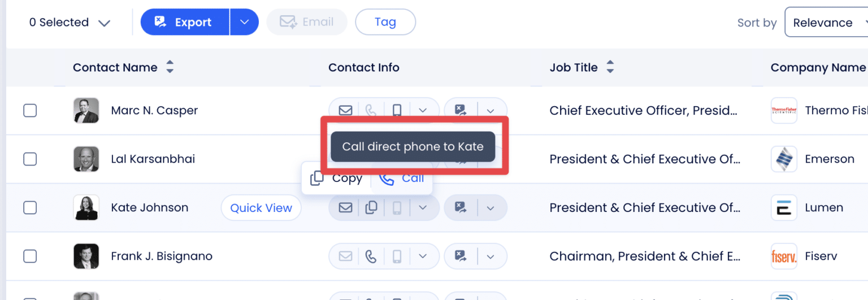Open Quick View for Kate Johnson
This screenshot has height=300, width=868.
[x=261, y=208]
